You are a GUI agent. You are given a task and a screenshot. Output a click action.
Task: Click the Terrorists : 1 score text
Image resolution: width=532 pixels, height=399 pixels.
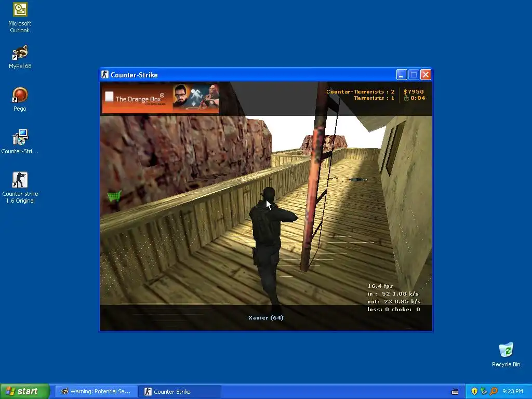pyautogui.click(x=374, y=98)
